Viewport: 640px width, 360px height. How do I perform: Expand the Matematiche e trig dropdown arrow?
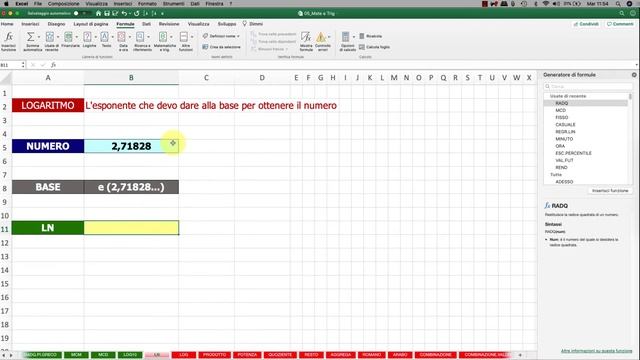coord(171,37)
